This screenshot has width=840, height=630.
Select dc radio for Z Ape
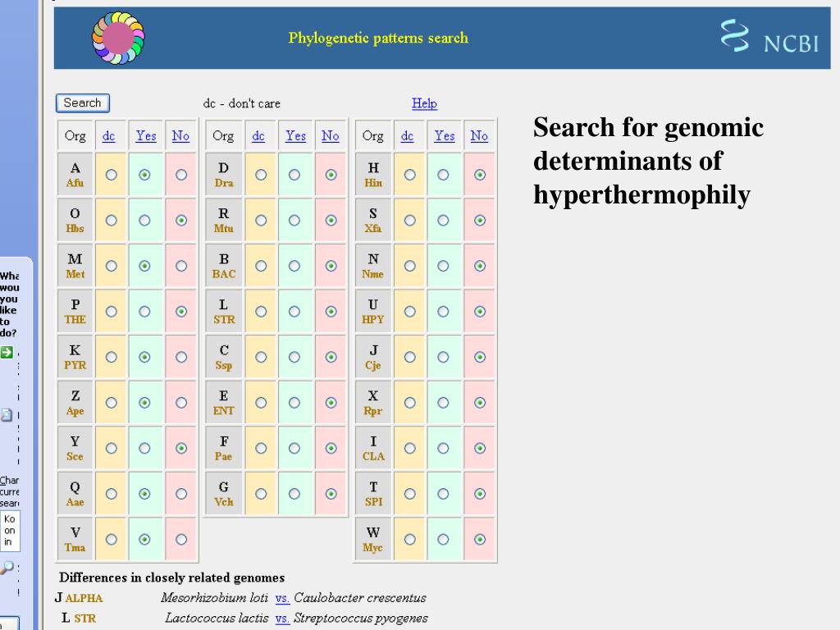[x=112, y=402]
